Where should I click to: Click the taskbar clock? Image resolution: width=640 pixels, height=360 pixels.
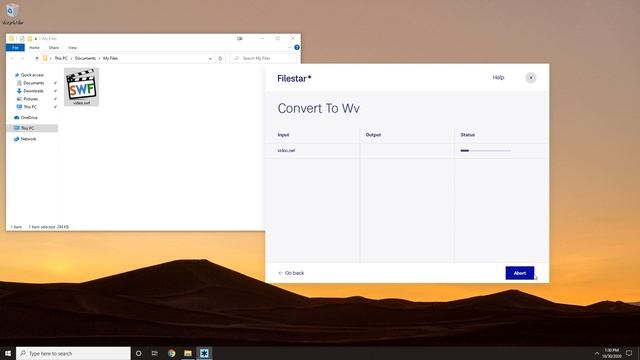[x=611, y=353]
